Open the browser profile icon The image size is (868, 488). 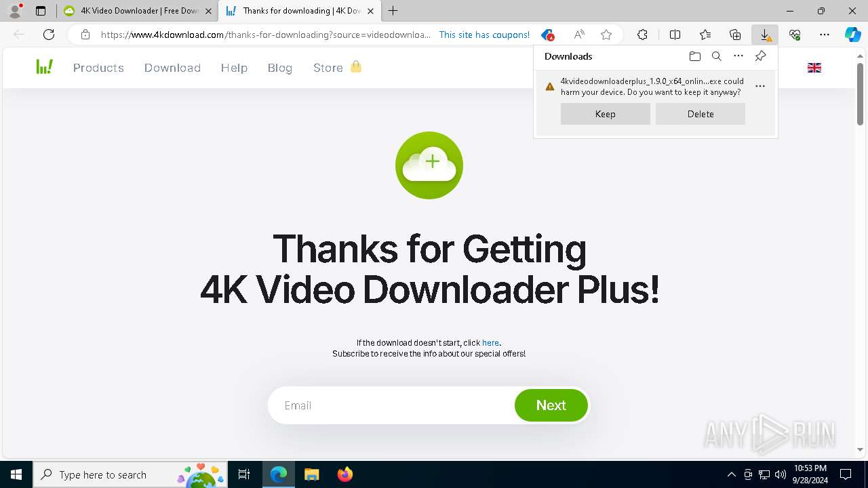tap(15, 11)
